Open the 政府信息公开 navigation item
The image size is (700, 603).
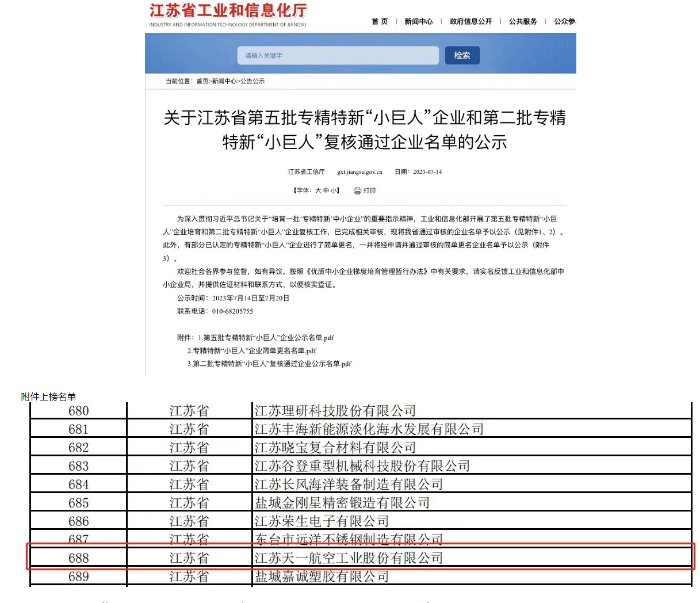click(471, 21)
